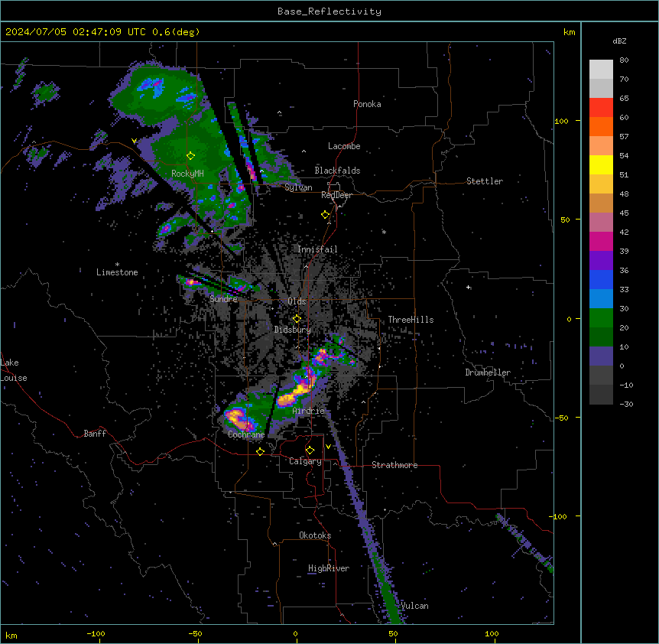Click the Strathmore city label
The width and height of the screenshot is (659, 644).
pyautogui.click(x=394, y=465)
